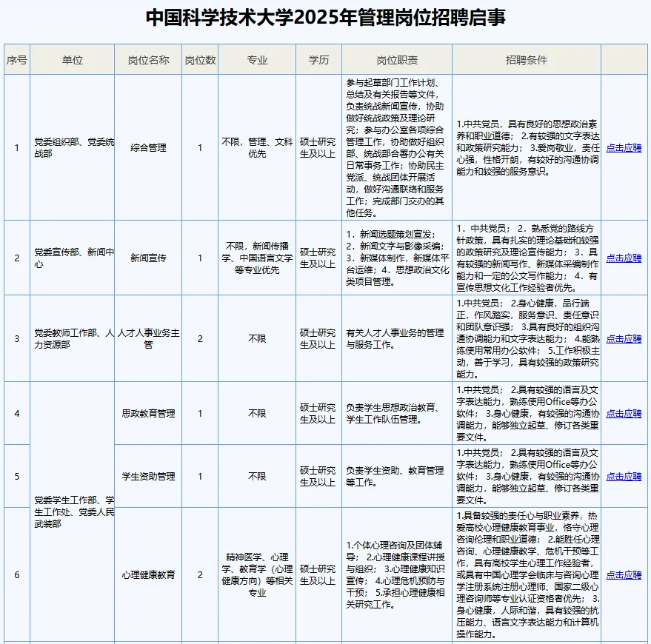Select the 招聘条件 column header
Screen dimensions: 651x644
[527, 60]
